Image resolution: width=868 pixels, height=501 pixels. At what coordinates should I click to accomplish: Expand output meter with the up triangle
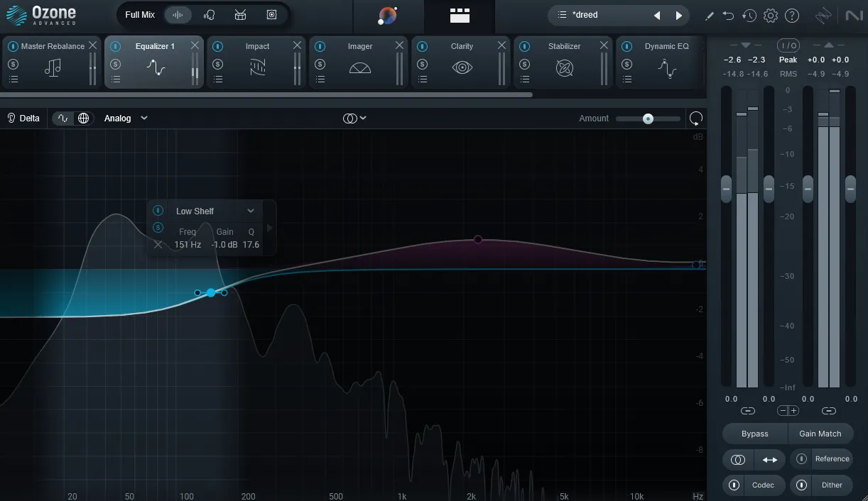pyautogui.click(x=829, y=45)
